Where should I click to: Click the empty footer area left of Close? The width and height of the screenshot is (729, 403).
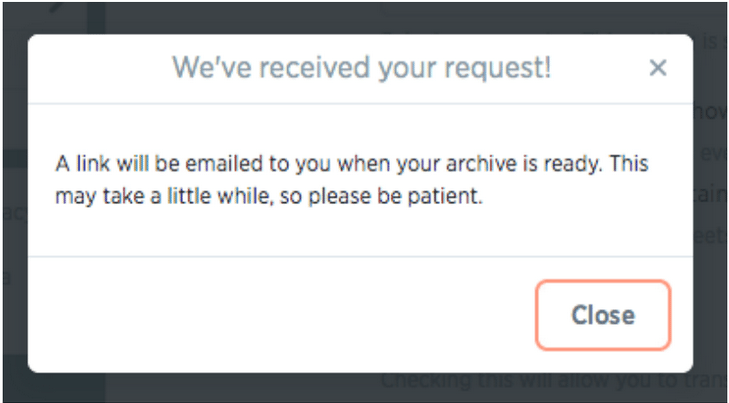[281, 315]
